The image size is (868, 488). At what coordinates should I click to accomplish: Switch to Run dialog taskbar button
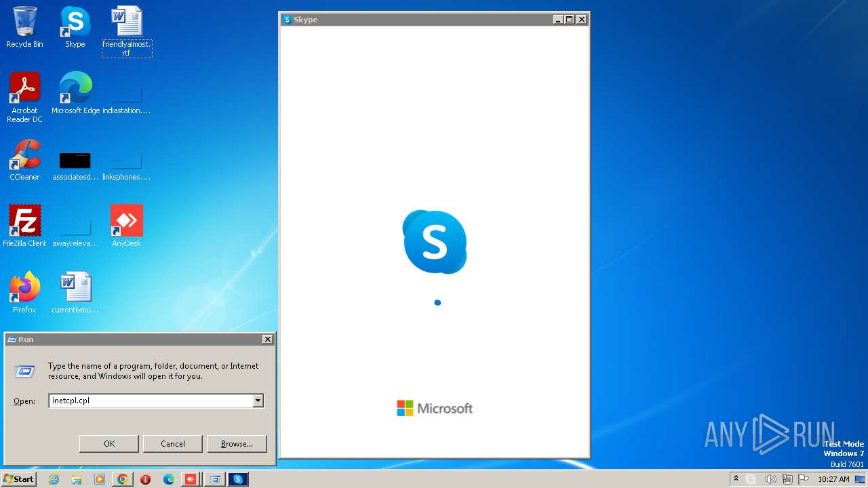click(215, 479)
